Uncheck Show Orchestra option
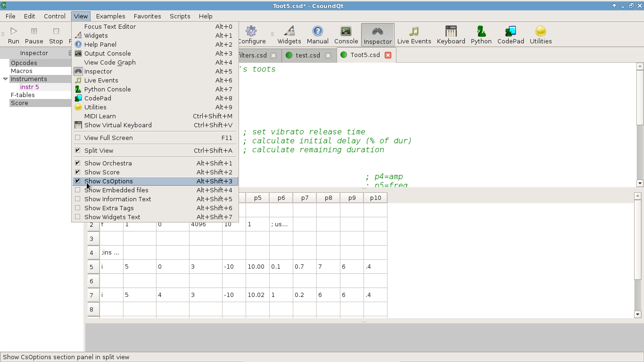 [155, 163]
